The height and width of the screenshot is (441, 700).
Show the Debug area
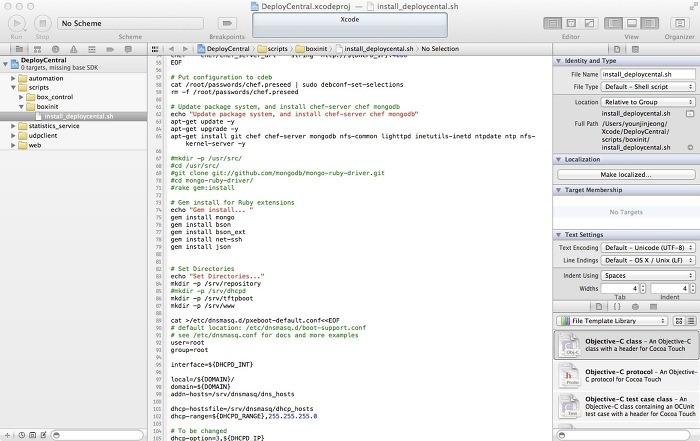[632, 23]
